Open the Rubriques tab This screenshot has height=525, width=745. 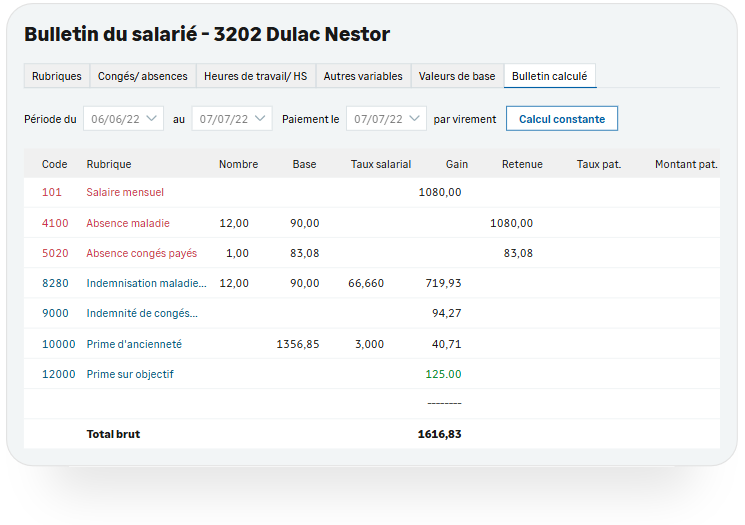point(57,76)
